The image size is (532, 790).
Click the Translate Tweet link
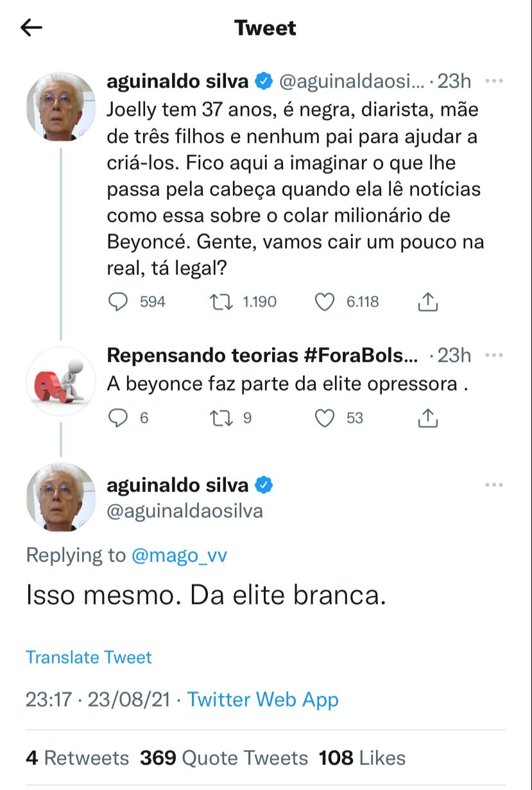tap(88, 657)
